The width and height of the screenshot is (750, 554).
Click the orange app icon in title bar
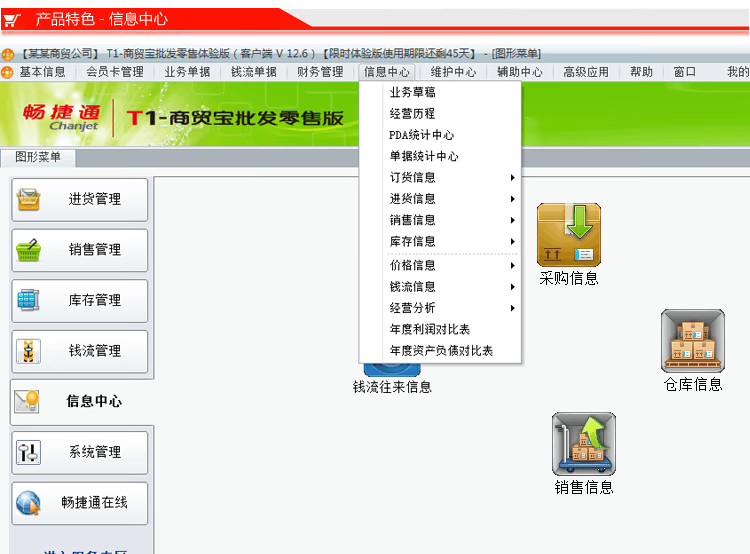(x=7, y=54)
